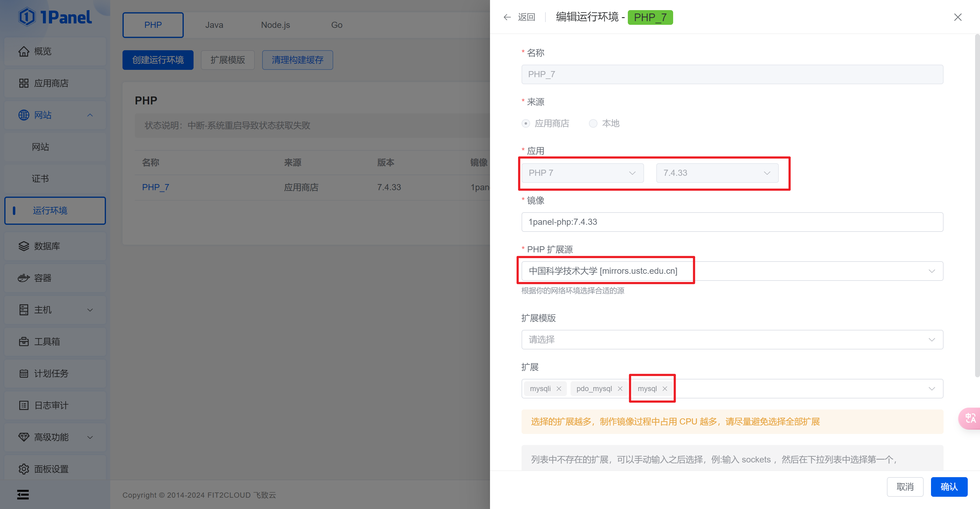Image resolution: width=980 pixels, height=509 pixels.
Task: Open the 概览 overview home icon
Action: click(24, 51)
